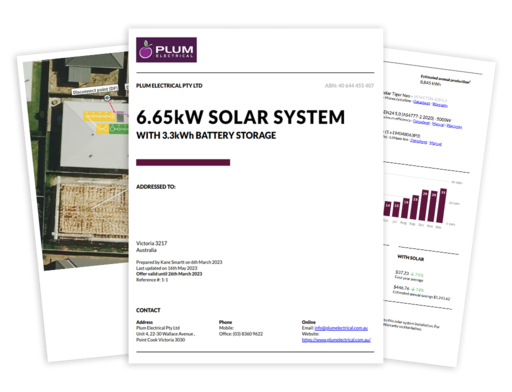The height and width of the screenshot is (392, 512).
Task: Open the Tiger Neo panel Warranty link
Action: [440, 105]
